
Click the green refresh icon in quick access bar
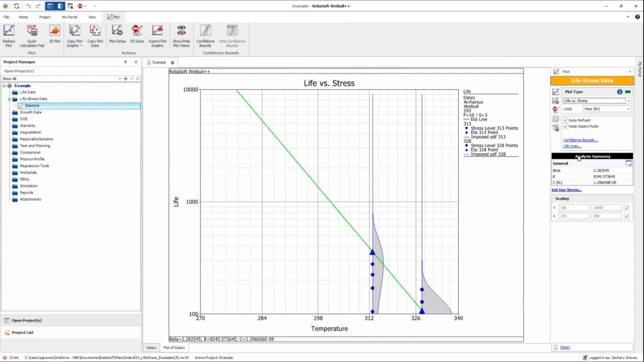(x=17, y=6)
